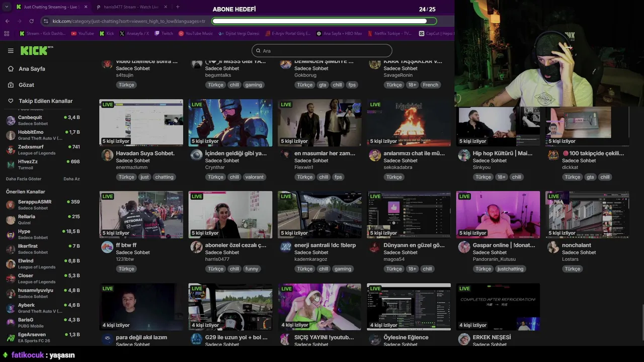The height and width of the screenshot is (362, 644).
Task: Click French tag under SavageRonin stream
Action: pos(430,85)
